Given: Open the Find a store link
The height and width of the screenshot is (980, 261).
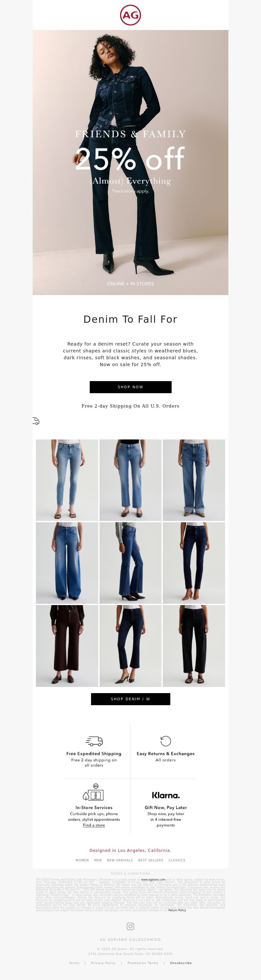Looking at the screenshot, I should click(x=94, y=825).
